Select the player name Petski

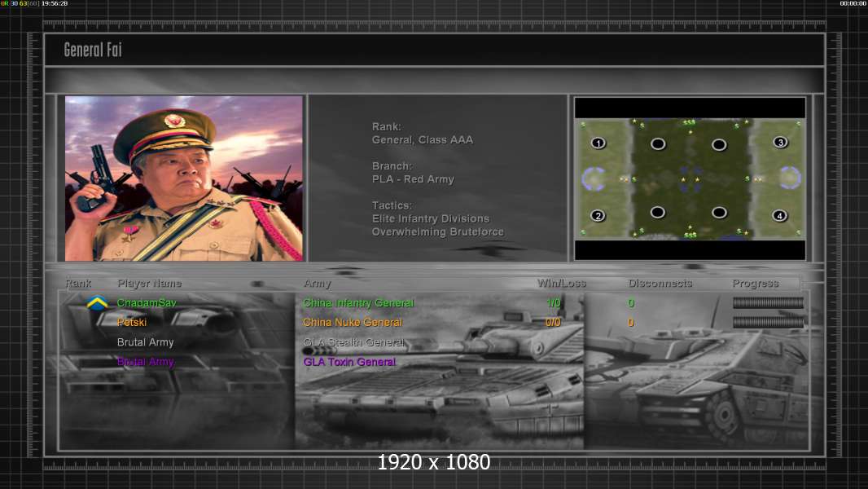(x=132, y=322)
